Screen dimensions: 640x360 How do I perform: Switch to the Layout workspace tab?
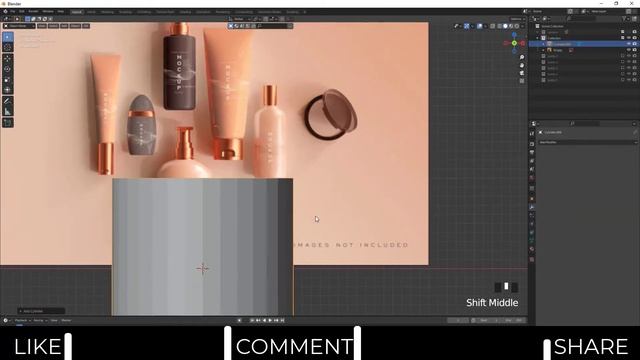(x=77, y=12)
